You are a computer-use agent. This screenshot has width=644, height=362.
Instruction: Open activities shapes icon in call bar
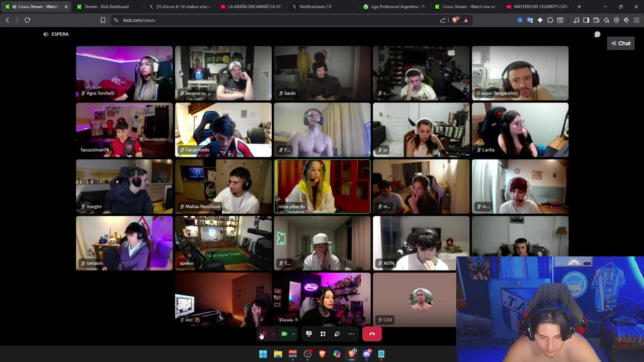point(323,334)
